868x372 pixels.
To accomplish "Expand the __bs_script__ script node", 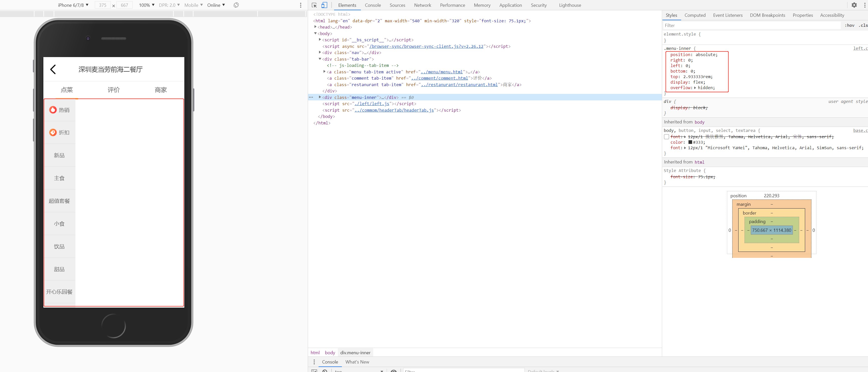I will (x=320, y=40).
